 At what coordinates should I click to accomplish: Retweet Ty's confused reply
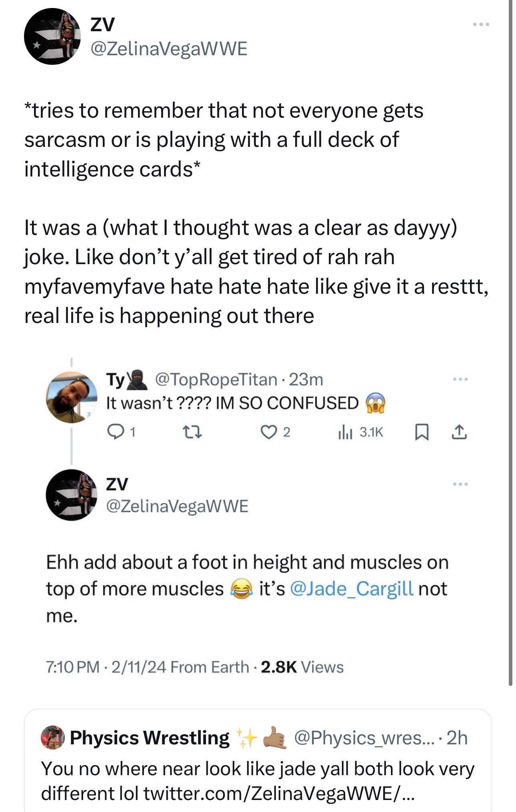(x=192, y=432)
